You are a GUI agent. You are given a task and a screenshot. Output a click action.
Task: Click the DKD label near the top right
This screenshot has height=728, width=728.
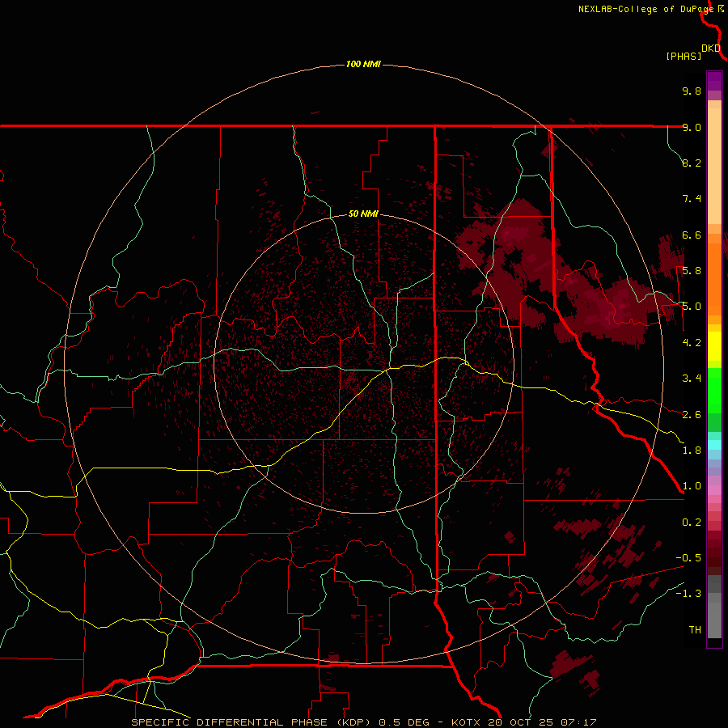[711, 49]
